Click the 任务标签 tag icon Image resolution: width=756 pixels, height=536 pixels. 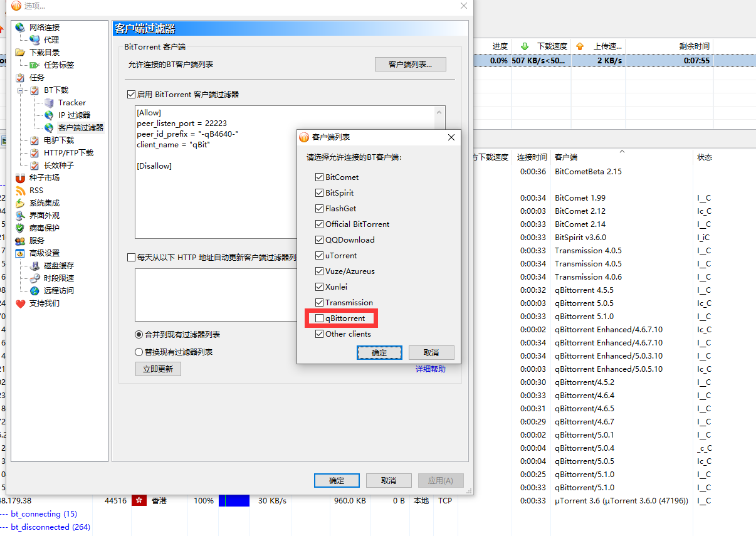point(34,65)
